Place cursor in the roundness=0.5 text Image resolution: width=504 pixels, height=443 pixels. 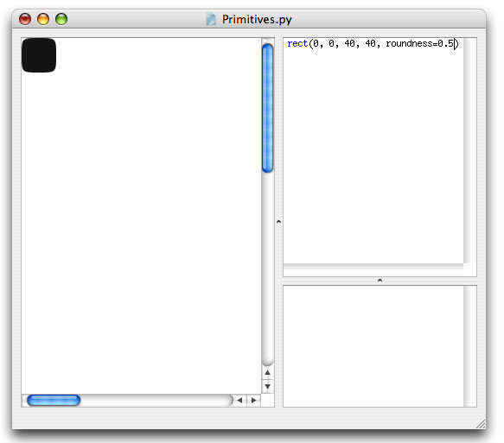click(x=419, y=44)
